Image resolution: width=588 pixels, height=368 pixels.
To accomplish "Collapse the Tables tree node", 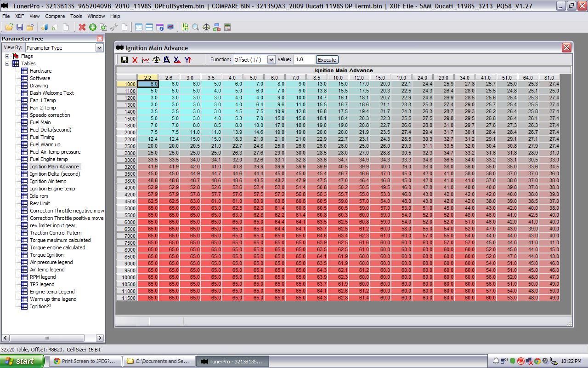I will [7, 63].
